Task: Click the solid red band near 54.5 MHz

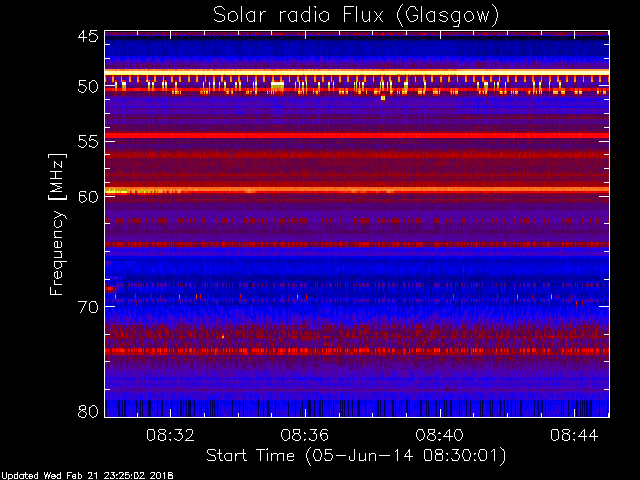Action: click(357, 135)
